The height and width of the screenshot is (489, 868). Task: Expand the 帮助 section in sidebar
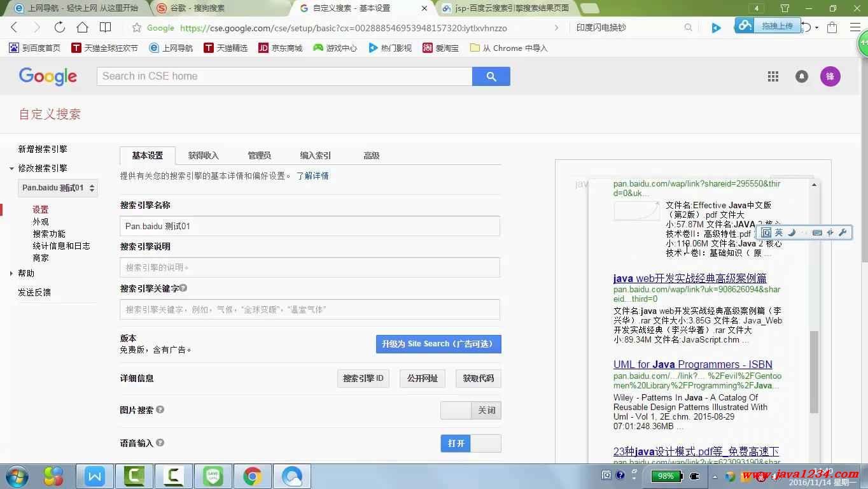(11, 273)
